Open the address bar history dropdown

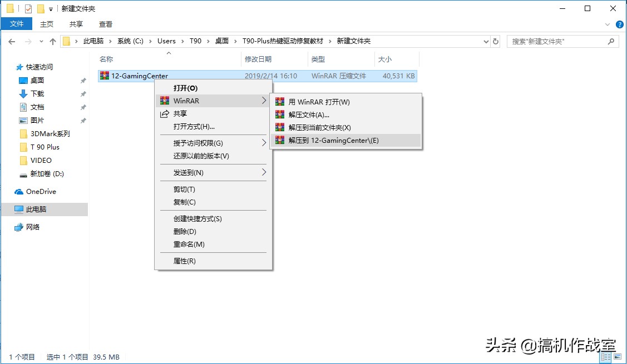point(486,41)
